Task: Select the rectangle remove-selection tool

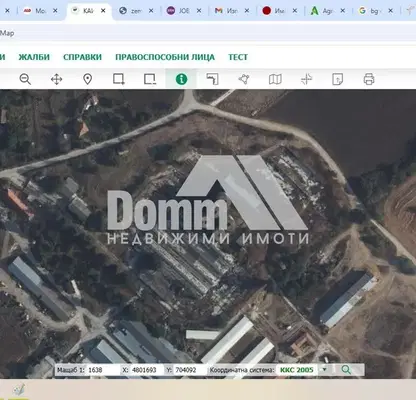Action: click(150, 79)
